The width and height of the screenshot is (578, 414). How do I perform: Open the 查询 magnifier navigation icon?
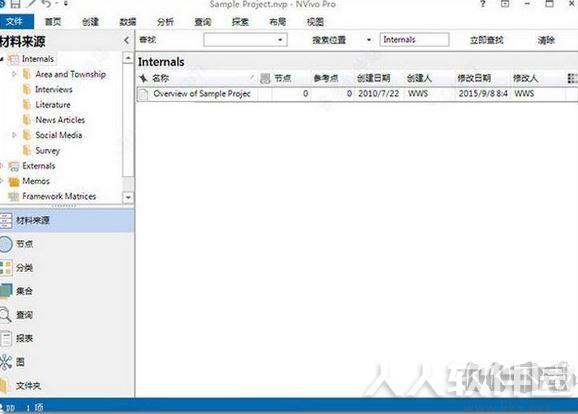(5, 315)
